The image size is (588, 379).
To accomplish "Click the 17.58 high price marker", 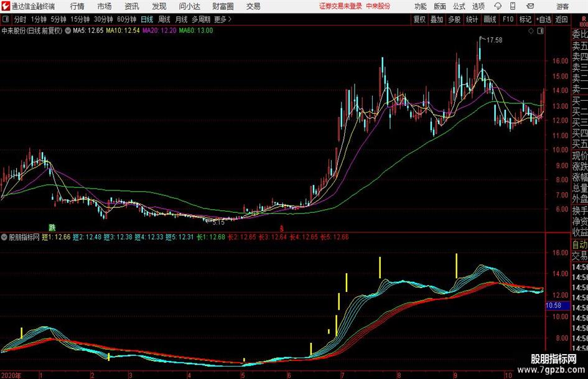I will [x=494, y=40].
